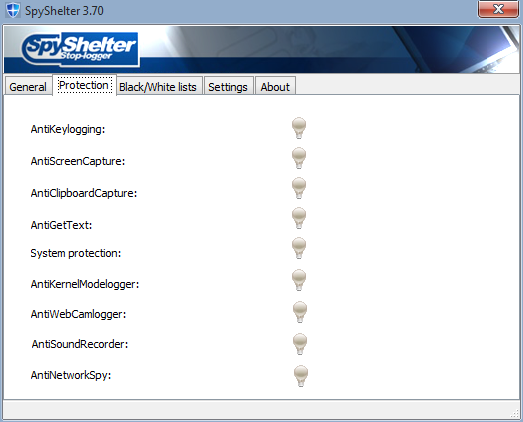Toggle the AntiKeylogging light bulb
The width and height of the screenshot is (523, 422).
[x=299, y=128]
